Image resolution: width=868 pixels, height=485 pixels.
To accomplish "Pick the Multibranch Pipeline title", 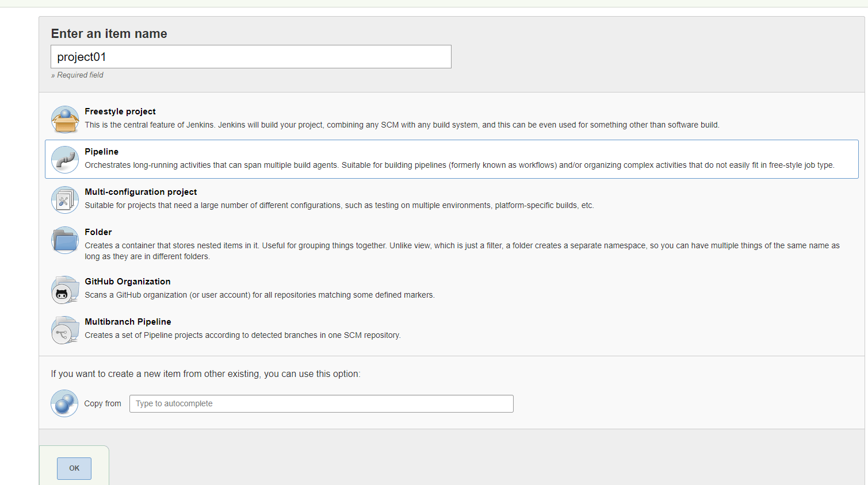I will pos(128,322).
